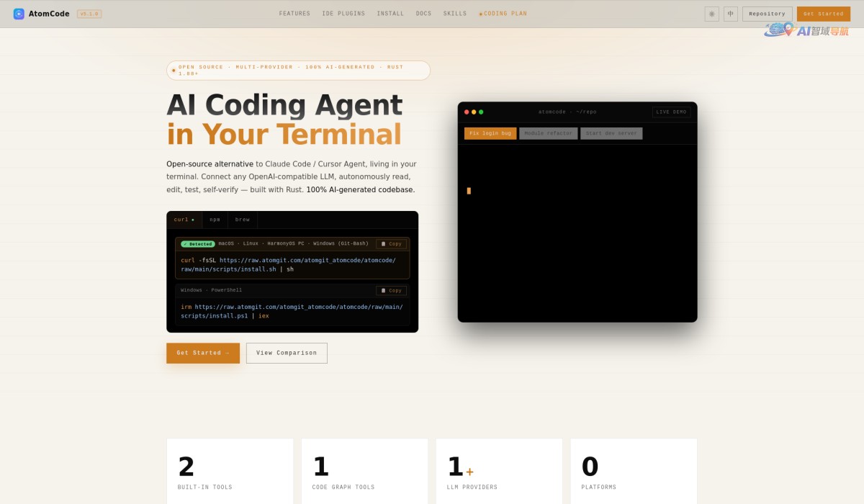Select the brew install tab

[x=243, y=220]
